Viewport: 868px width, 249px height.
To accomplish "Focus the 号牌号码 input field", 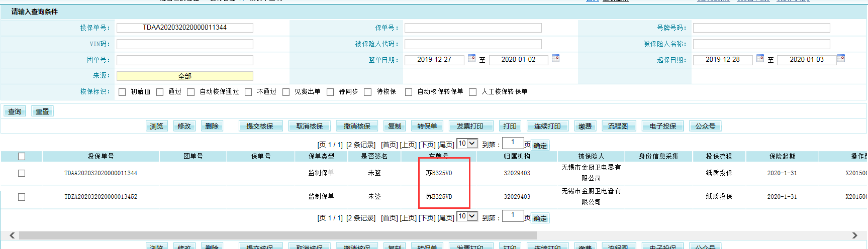I will tap(761, 28).
